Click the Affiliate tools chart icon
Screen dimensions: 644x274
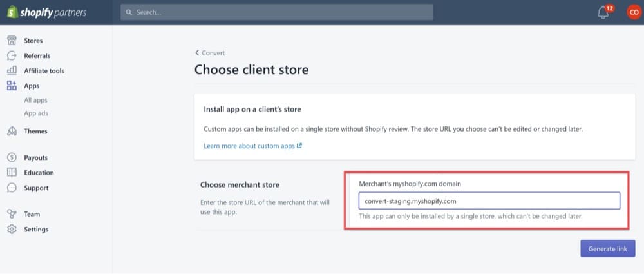(12, 71)
